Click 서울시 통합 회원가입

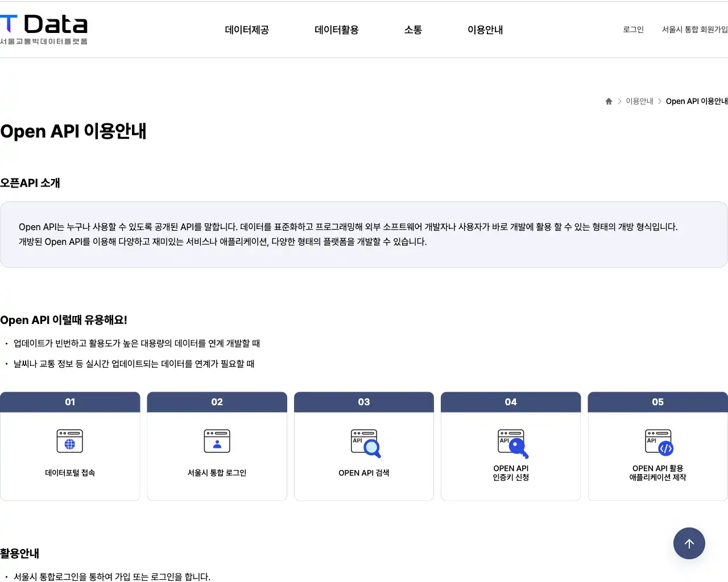pyautogui.click(x=694, y=30)
